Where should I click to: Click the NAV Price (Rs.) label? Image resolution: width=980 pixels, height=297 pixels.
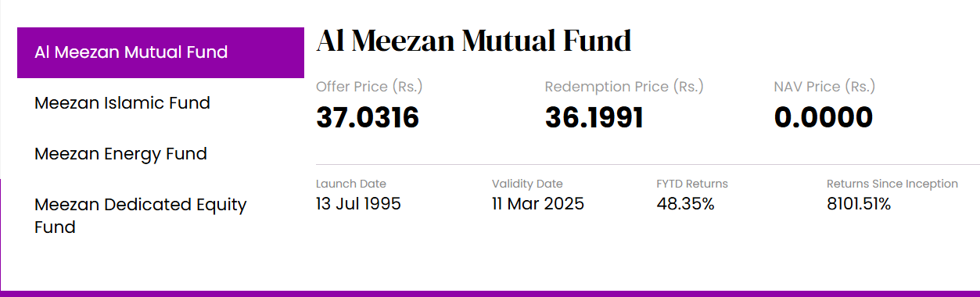824,86
